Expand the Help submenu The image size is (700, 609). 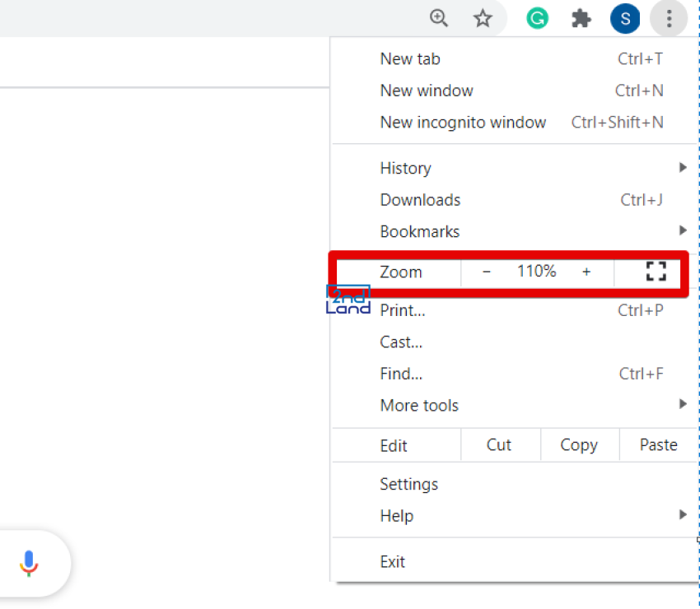click(x=515, y=516)
